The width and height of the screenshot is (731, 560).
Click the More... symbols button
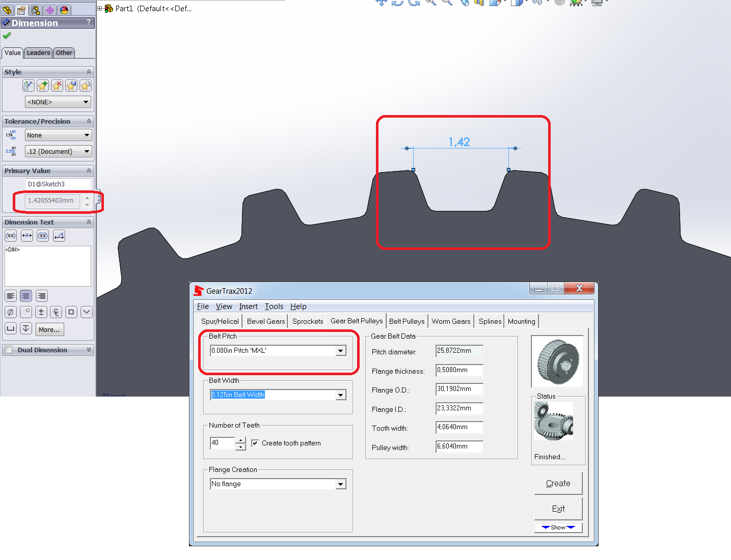[49, 329]
